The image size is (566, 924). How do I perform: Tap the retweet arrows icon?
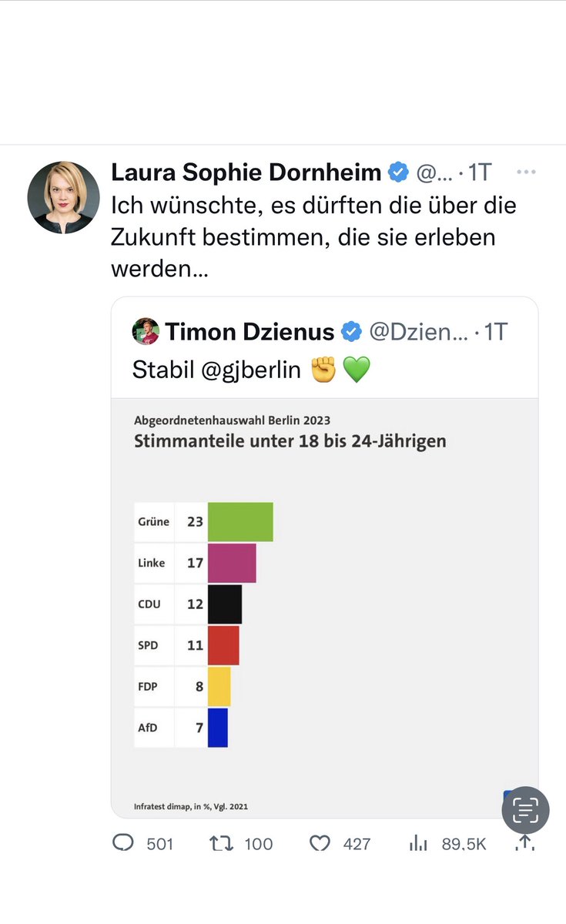(x=221, y=844)
